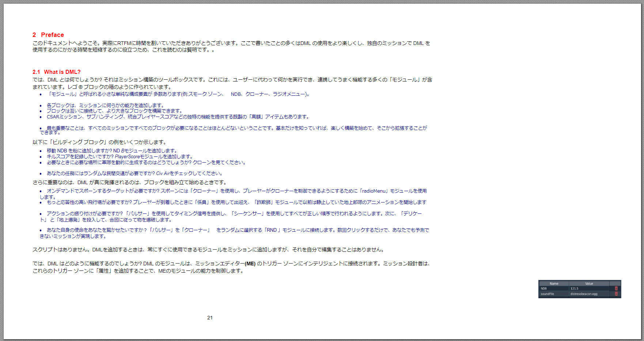This screenshot has width=644, height=341.
Task: Click the red "2 Preface" heading
Action: pos(48,35)
